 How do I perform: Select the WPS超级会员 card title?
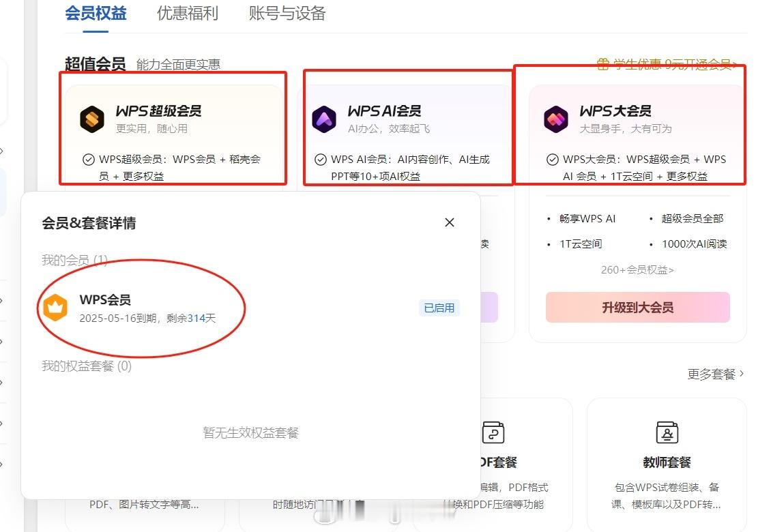pyautogui.click(x=158, y=111)
